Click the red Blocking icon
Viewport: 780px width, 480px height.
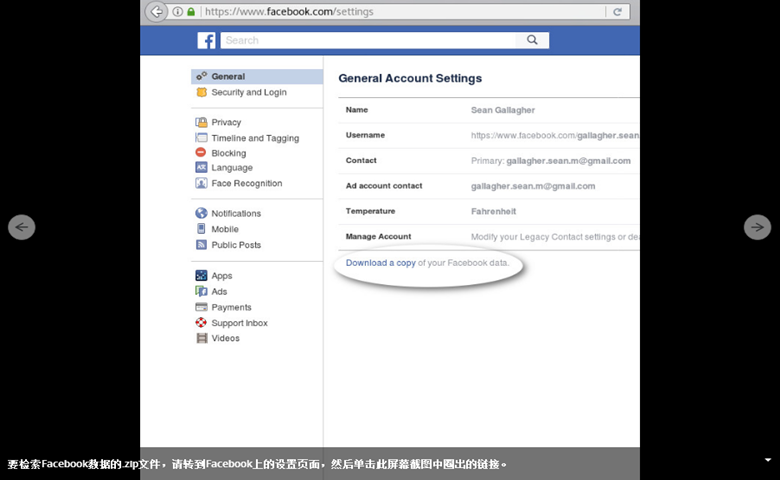[201, 152]
